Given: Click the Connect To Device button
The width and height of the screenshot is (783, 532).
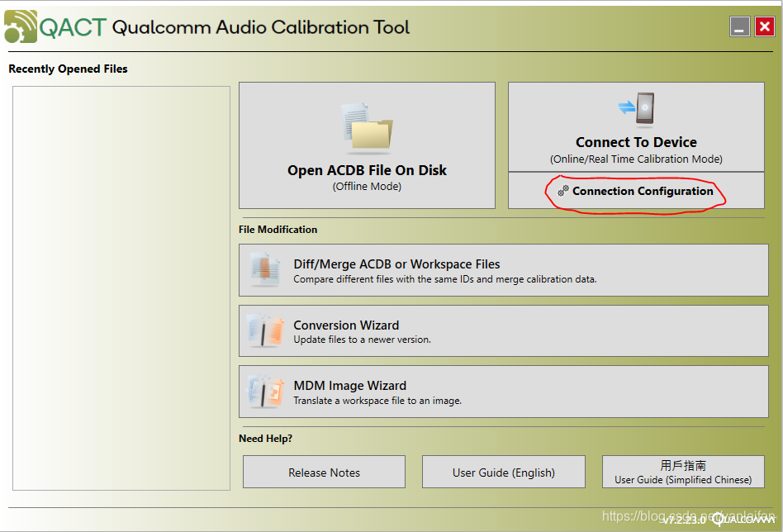Looking at the screenshot, I should pos(636,127).
